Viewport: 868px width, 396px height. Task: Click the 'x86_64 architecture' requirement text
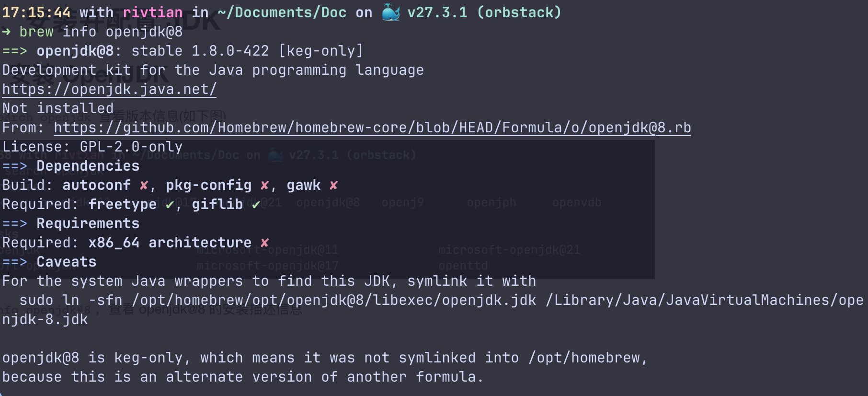click(170, 243)
